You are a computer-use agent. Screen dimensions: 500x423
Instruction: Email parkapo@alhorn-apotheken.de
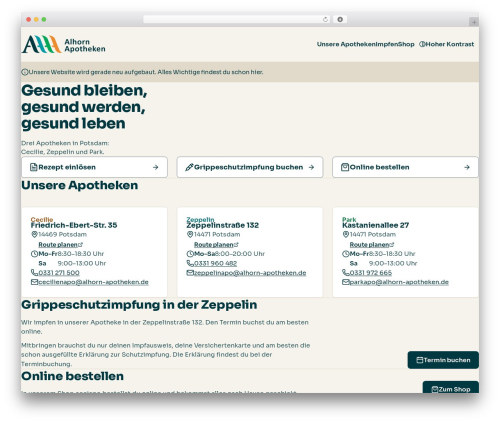399,282
